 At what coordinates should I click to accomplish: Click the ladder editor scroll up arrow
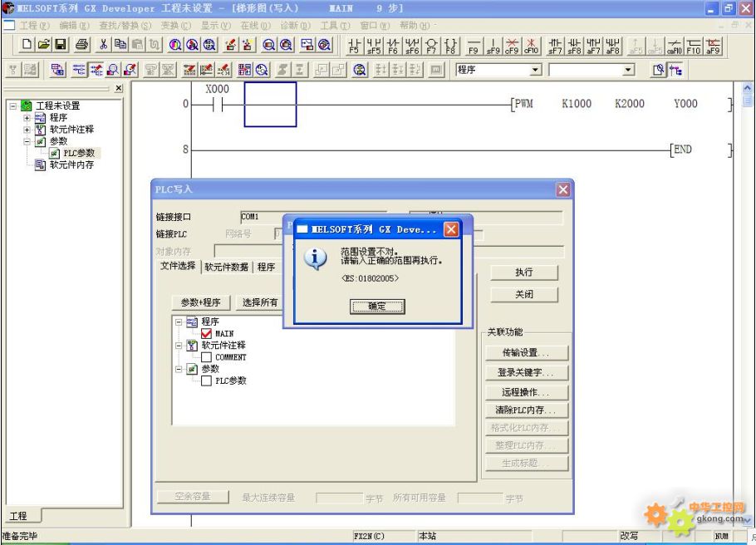point(747,88)
